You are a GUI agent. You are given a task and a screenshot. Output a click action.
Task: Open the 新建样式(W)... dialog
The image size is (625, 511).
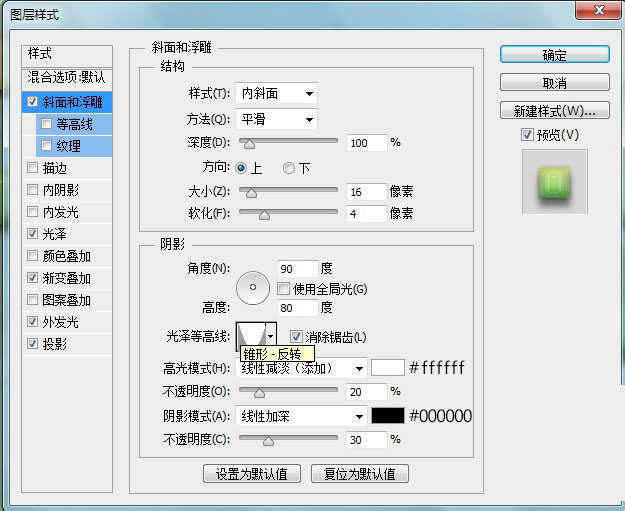click(554, 110)
